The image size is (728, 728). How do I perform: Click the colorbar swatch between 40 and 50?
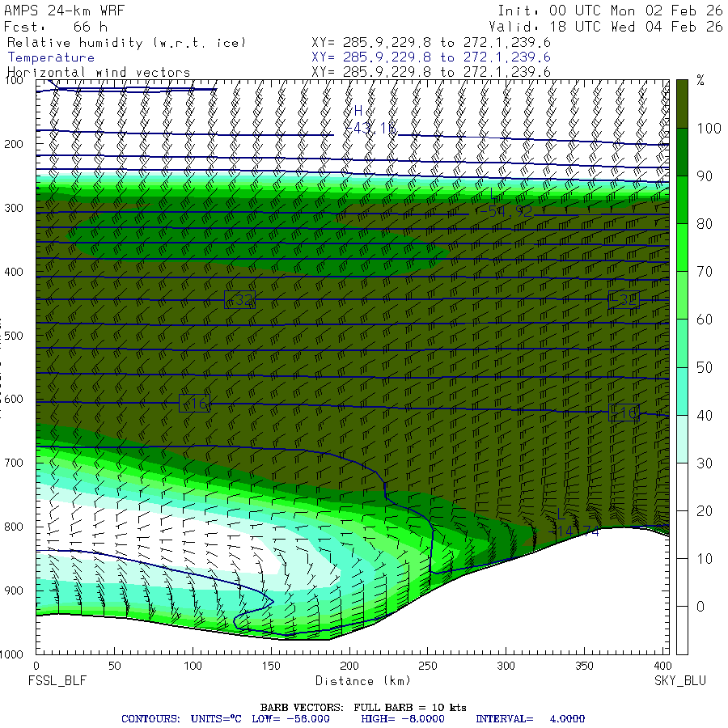coord(682,391)
